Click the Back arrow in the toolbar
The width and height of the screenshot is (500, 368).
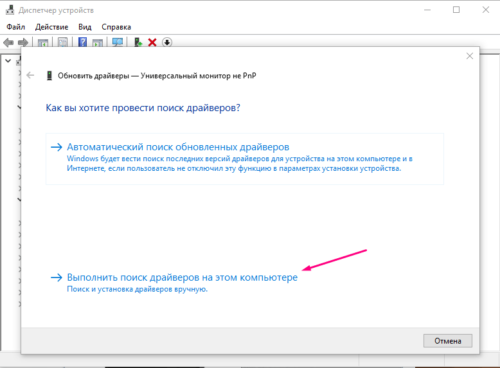(x=8, y=42)
